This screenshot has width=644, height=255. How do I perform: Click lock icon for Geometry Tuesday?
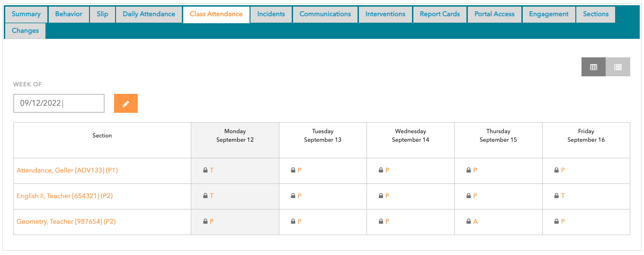[x=293, y=222]
